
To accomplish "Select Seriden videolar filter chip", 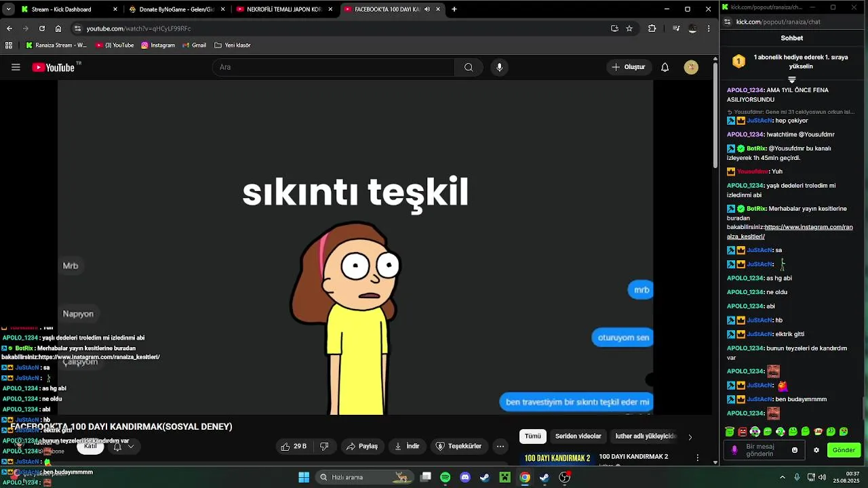I will [x=578, y=436].
